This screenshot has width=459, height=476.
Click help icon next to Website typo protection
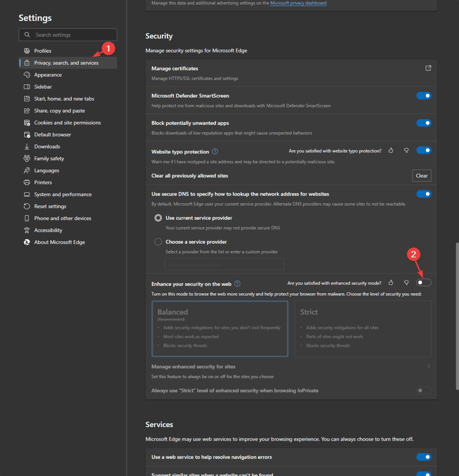click(215, 152)
